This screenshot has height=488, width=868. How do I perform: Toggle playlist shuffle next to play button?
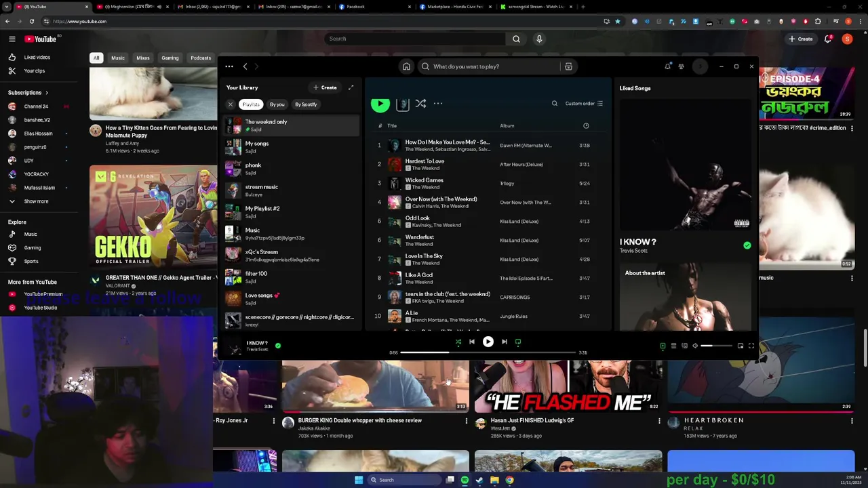click(420, 104)
